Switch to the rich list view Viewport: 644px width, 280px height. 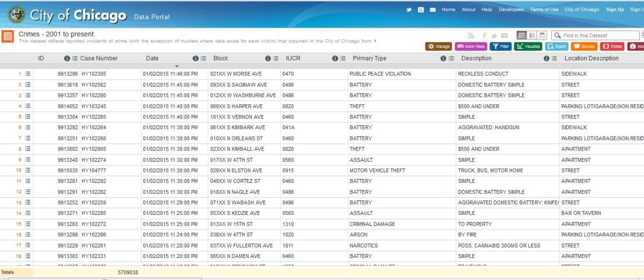click(532, 35)
